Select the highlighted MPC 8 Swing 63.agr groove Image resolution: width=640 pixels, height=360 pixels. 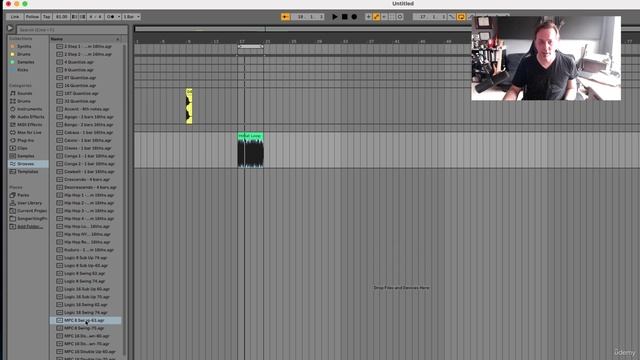pos(85,320)
